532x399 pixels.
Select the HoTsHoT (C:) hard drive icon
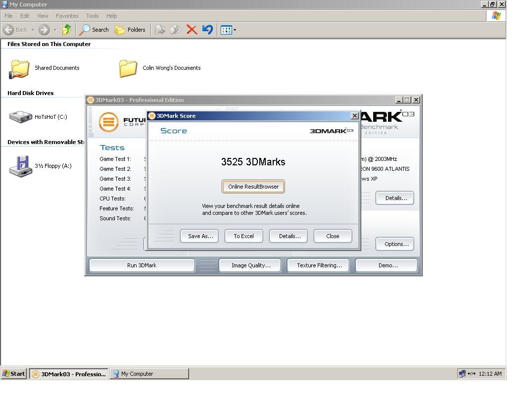[x=20, y=117]
